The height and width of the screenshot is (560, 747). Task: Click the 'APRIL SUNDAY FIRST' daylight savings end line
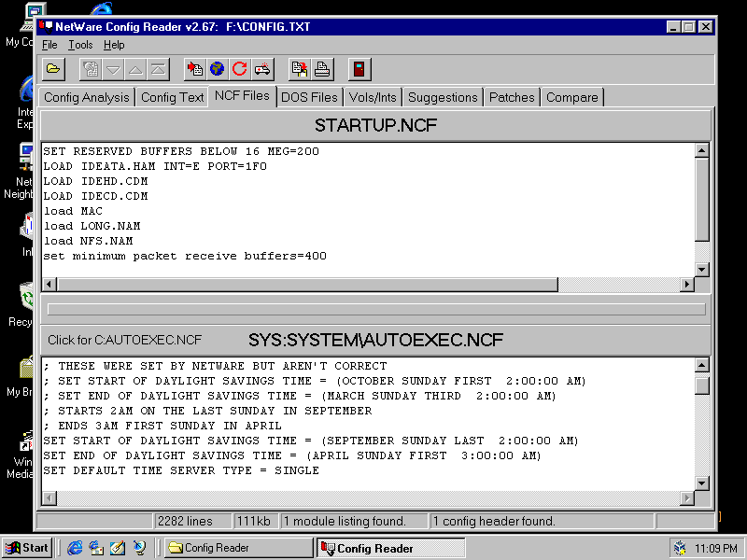292,455
